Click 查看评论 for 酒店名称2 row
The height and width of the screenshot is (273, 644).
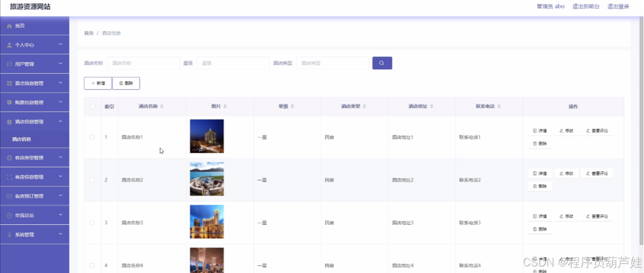(597, 173)
